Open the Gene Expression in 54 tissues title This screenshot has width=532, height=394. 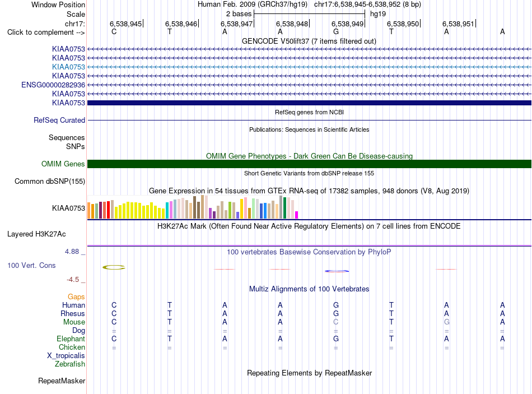tap(309, 191)
